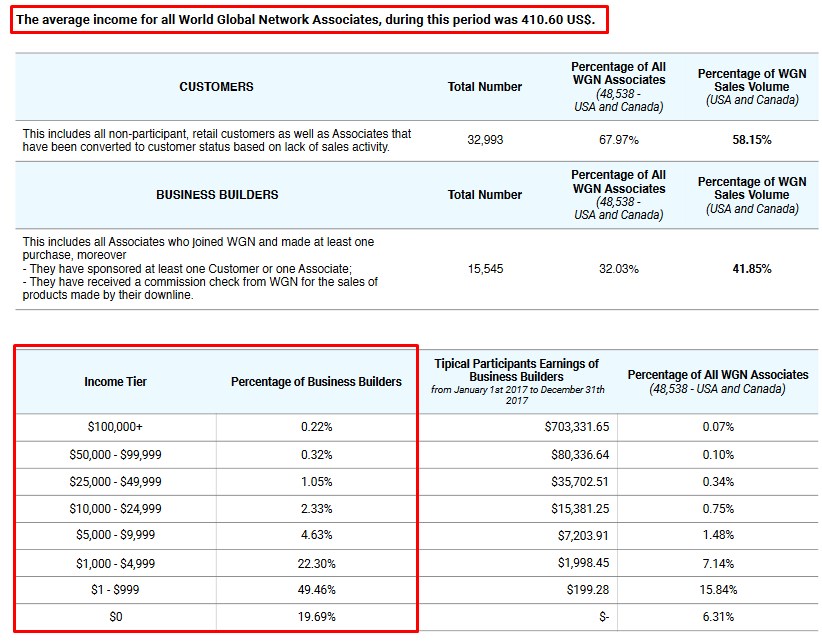Click the 1.05% builders percentage

pos(317,482)
